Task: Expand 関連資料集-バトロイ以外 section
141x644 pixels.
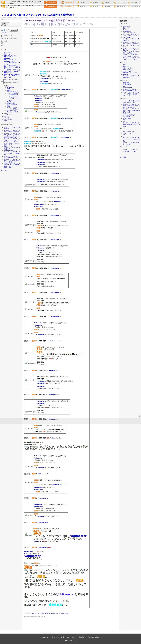Action: [x=2, y=82]
